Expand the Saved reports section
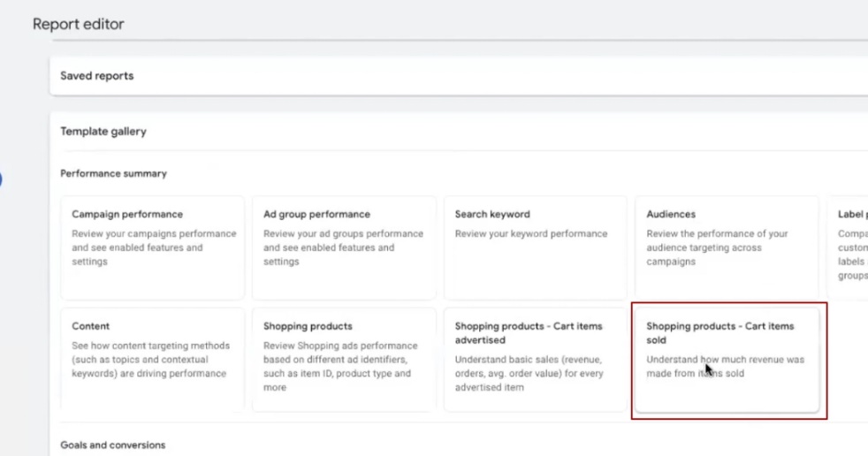The height and width of the screenshot is (456, 868). point(97,76)
